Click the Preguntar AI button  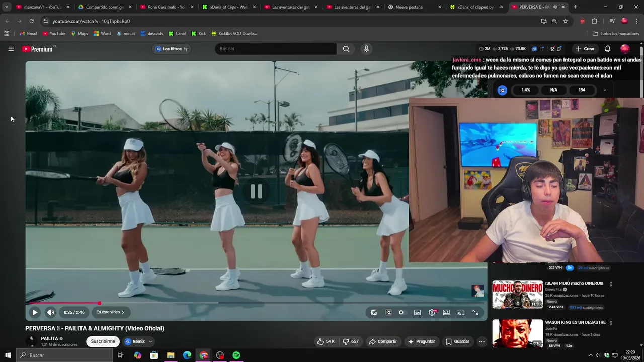coord(421,341)
